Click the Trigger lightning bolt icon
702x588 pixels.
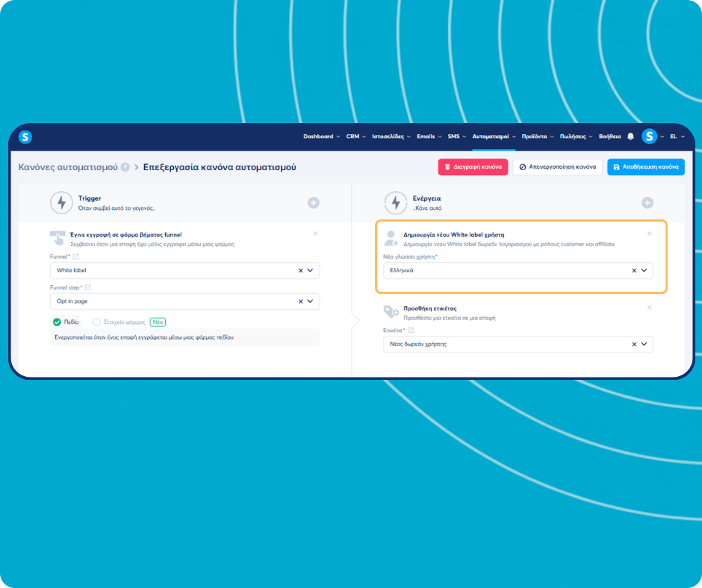(x=61, y=203)
